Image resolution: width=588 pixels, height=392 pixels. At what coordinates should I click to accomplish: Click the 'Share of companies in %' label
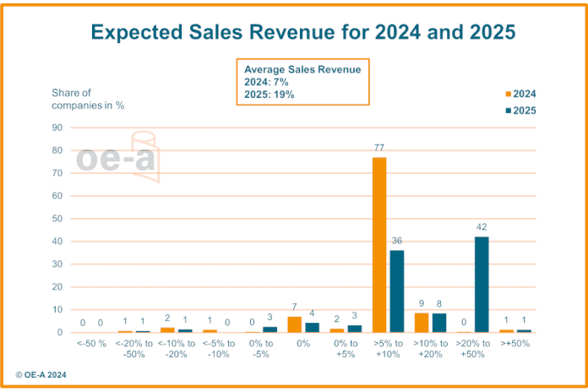click(x=89, y=99)
